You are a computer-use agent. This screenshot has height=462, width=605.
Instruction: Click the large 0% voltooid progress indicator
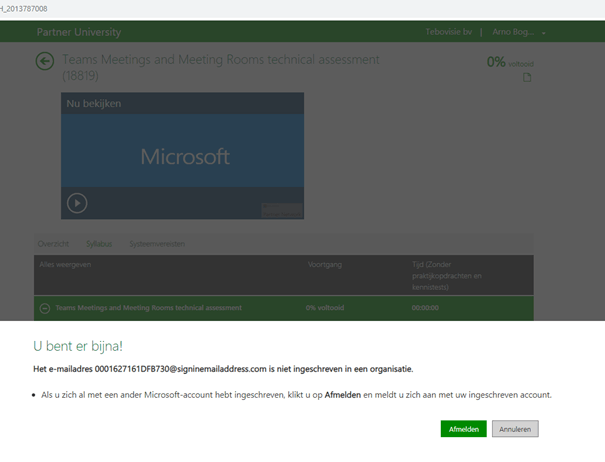[510, 62]
